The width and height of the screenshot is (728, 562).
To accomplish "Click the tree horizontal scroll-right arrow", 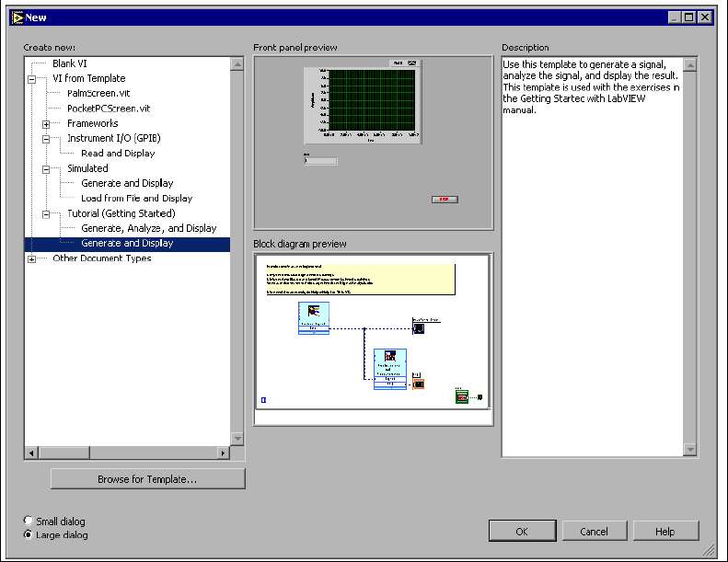I will [x=224, y=453].
